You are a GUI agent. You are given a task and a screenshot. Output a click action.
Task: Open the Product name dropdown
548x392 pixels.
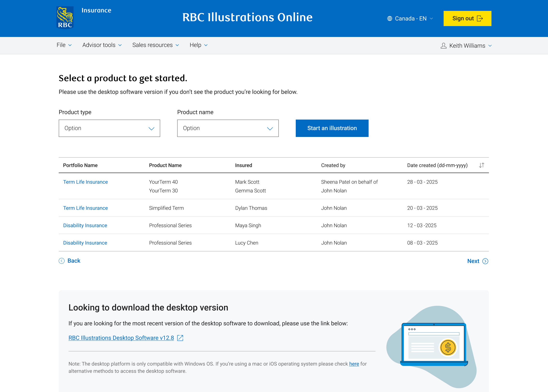coord(228,128)
